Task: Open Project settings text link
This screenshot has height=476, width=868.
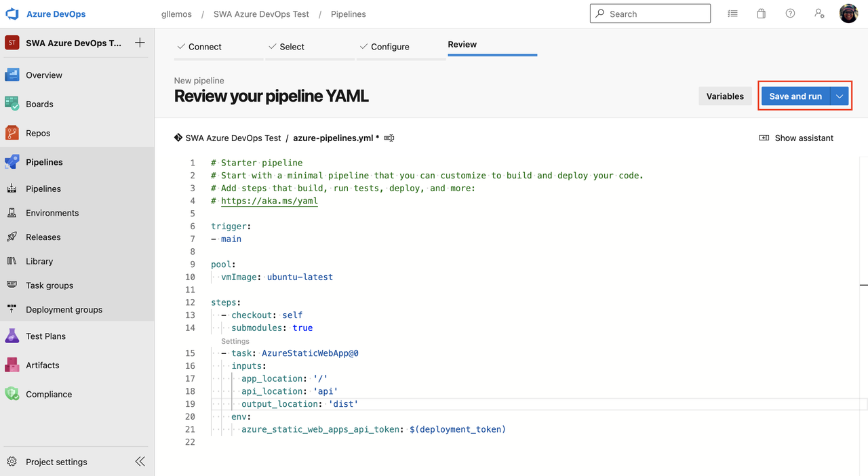Action: click(x=56, y=462)
